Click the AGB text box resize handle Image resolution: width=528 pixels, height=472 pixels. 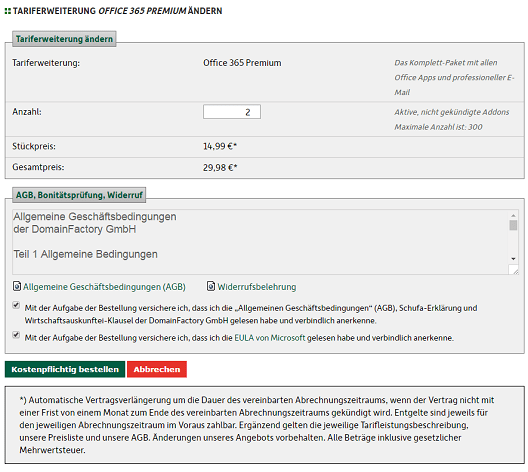tap(514, 270)
